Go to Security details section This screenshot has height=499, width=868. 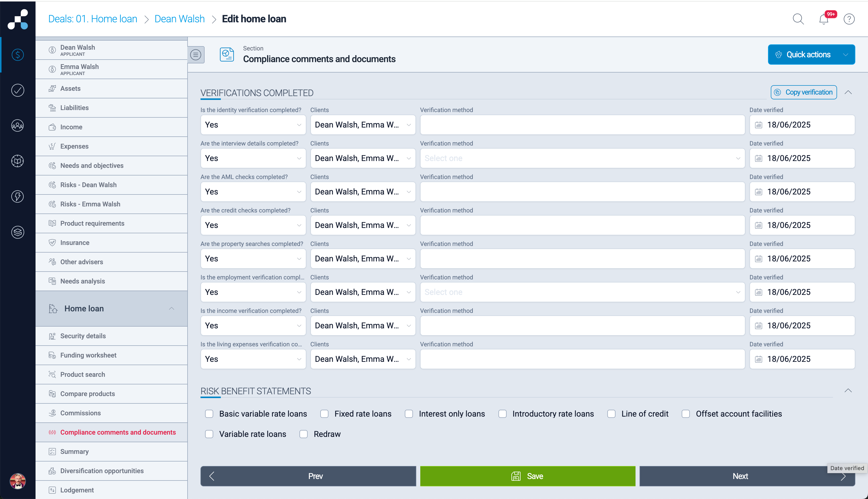(111, 336)
